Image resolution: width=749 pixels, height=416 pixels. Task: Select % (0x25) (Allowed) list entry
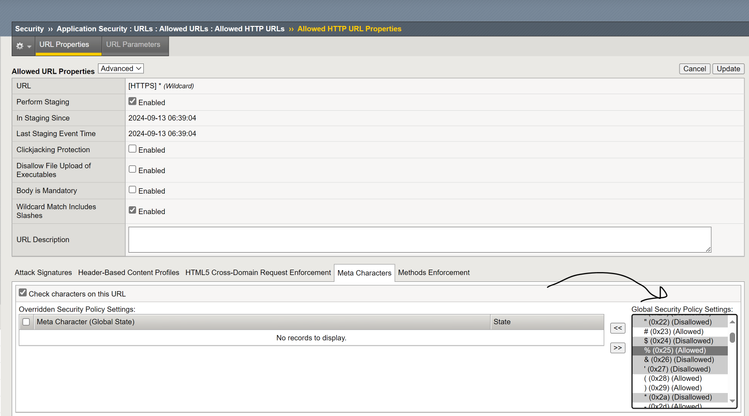click(680, 351)
